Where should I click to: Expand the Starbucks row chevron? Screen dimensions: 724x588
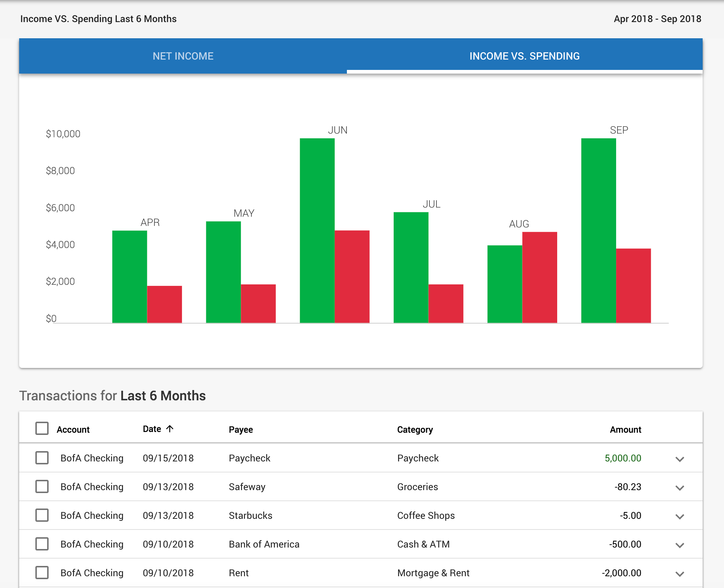(680, 516)
